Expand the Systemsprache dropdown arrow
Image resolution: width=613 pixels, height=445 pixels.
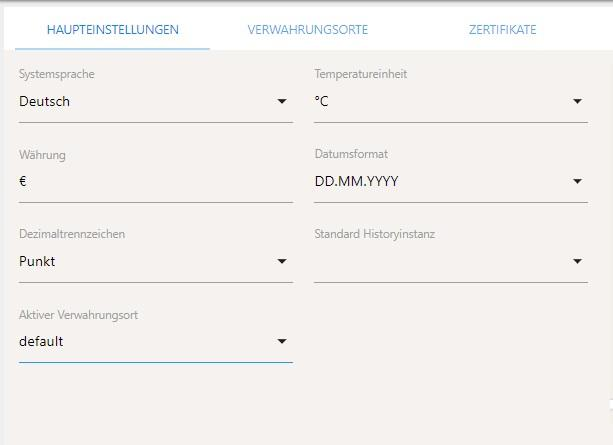point(282,101)
